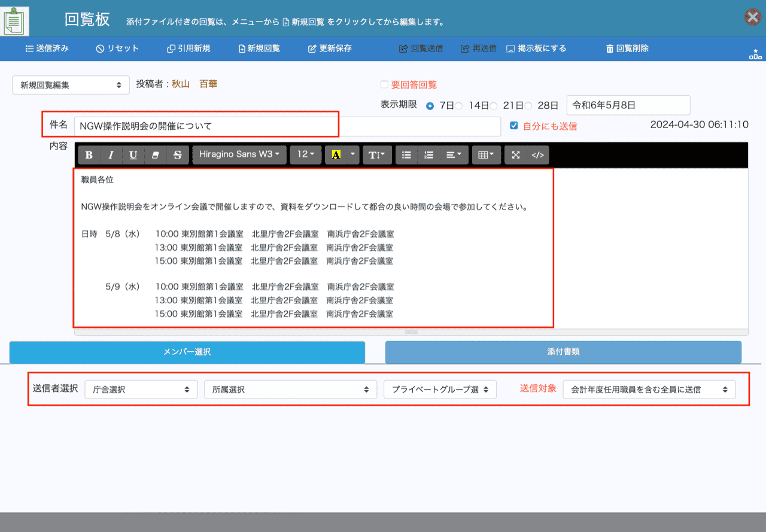Screen dimensions: 766x532
Task: Click the メンバー選択 button
Action: 187,352
